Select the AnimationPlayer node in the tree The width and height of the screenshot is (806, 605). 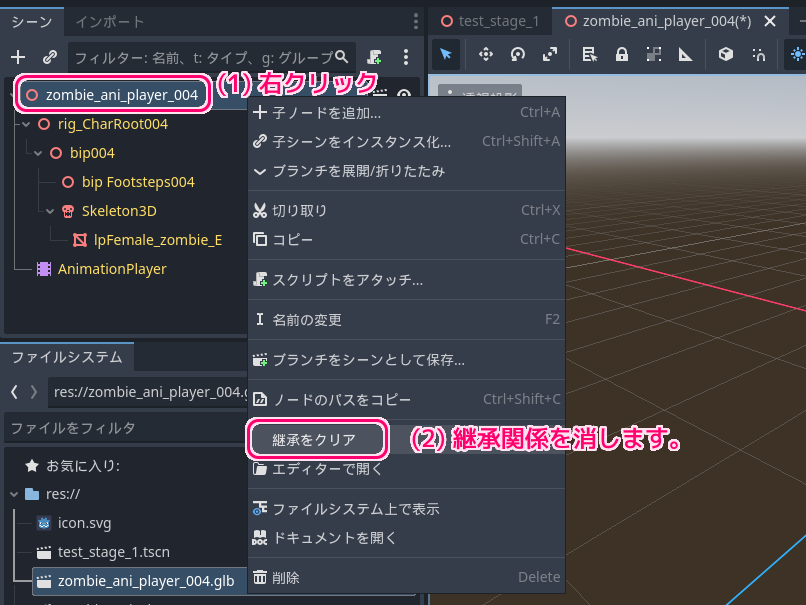111,269
